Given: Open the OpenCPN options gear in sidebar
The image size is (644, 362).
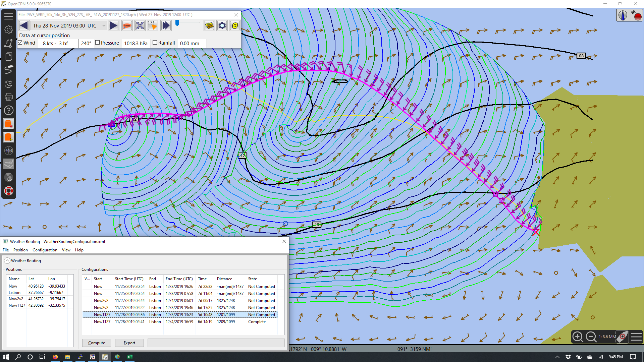Looking at the screenshot, I should pyautogui.click(x=9, y=30).
